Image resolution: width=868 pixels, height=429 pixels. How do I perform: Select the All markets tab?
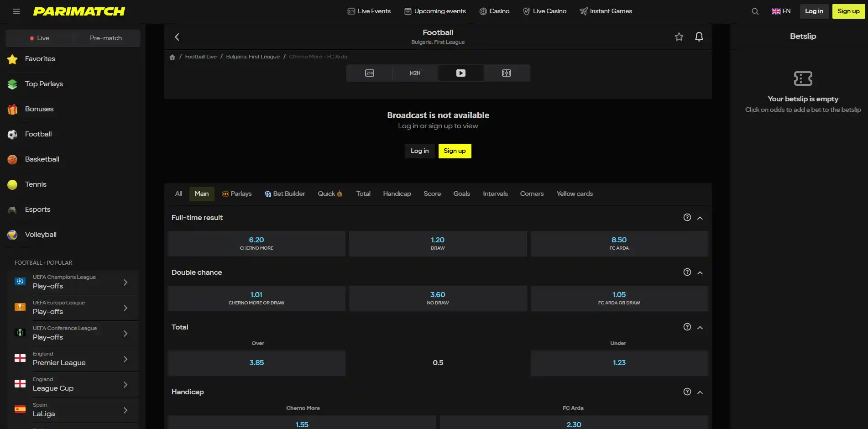coord(179,194)
